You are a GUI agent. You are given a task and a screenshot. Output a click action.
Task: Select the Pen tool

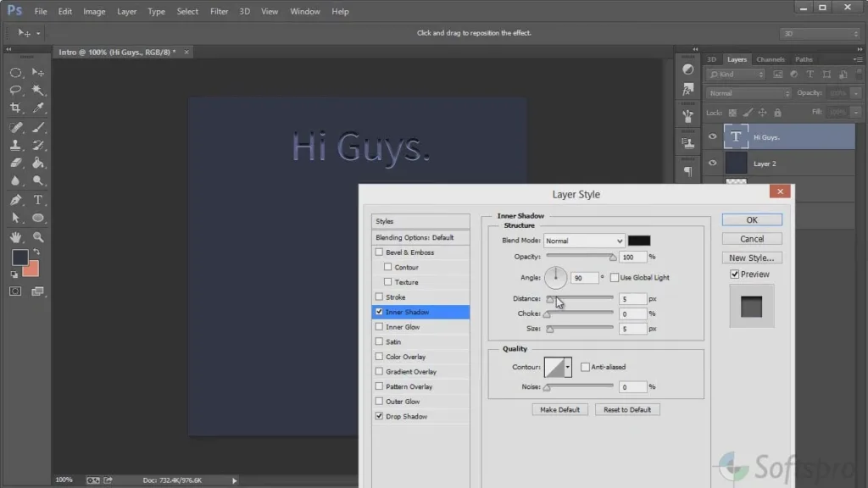pos(15,200)
